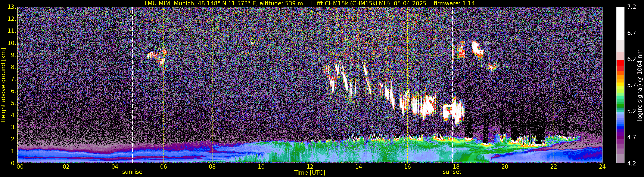The width and height of the screenshot is (644, 177).
Task: Click the '14' tick on the time axis
Action: tap(358, 167)
